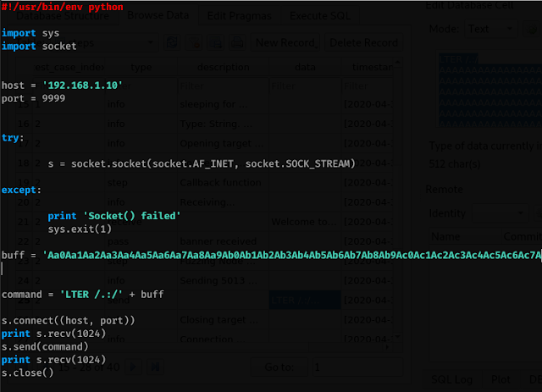This screenshot has width=542, height=392.
Task: Click the timestamp column filter field
Action: [x=368, y=86]
